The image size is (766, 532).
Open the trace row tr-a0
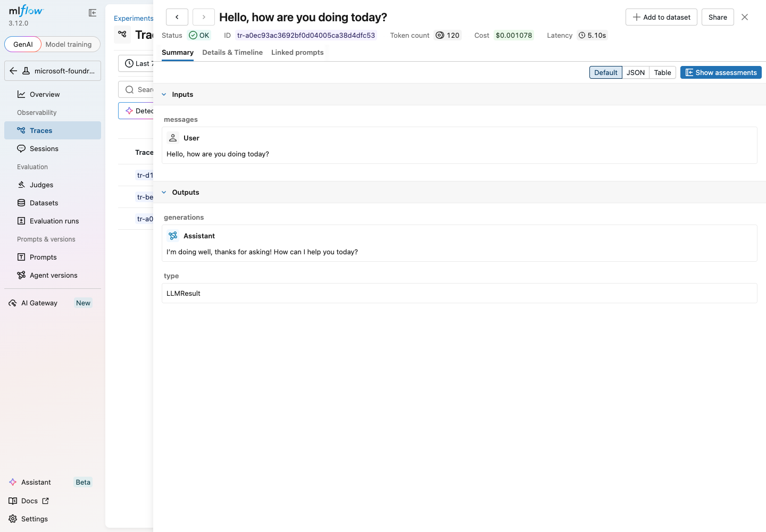point(145,219)
